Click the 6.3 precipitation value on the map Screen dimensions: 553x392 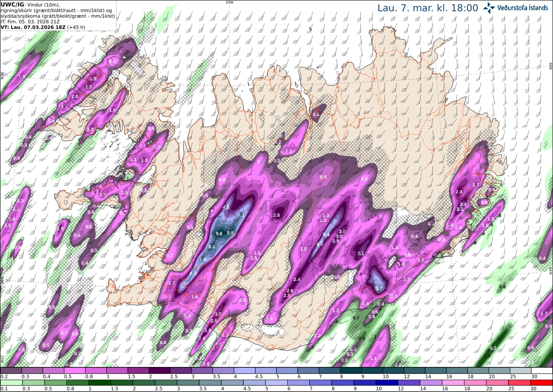(x=193, y=273)
